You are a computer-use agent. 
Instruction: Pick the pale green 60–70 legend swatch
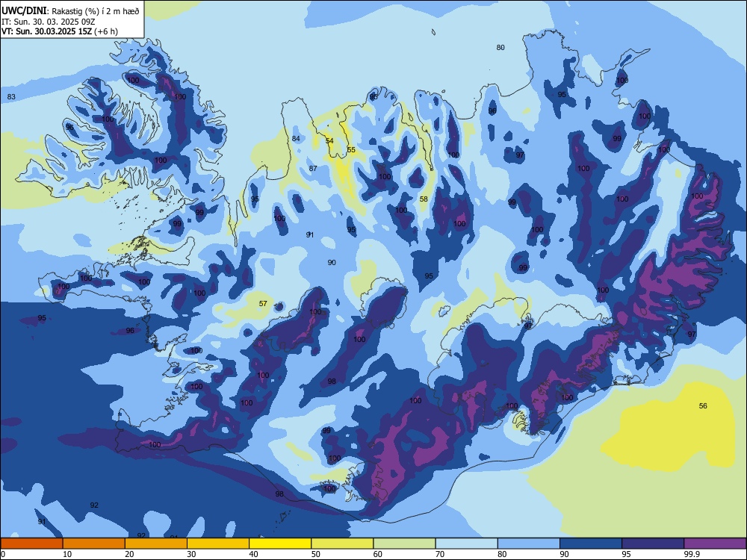coord(404,544)
